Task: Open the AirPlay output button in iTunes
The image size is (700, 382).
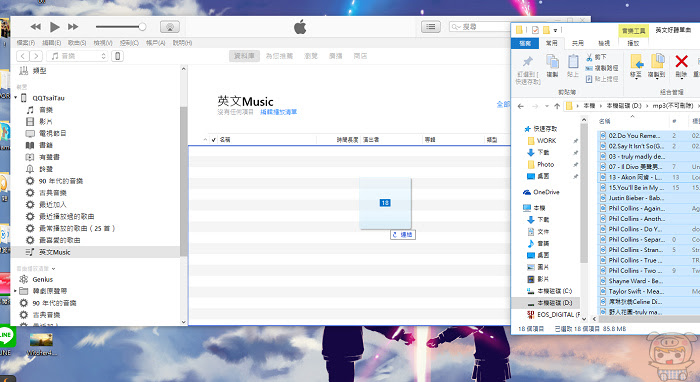Action: [170, 27]
